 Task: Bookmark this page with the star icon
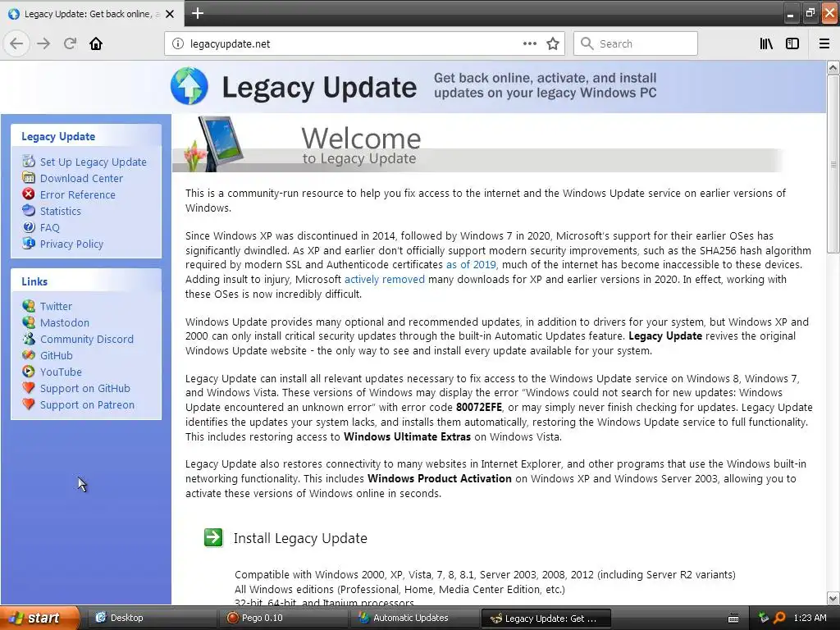click(x=553, y=43)
